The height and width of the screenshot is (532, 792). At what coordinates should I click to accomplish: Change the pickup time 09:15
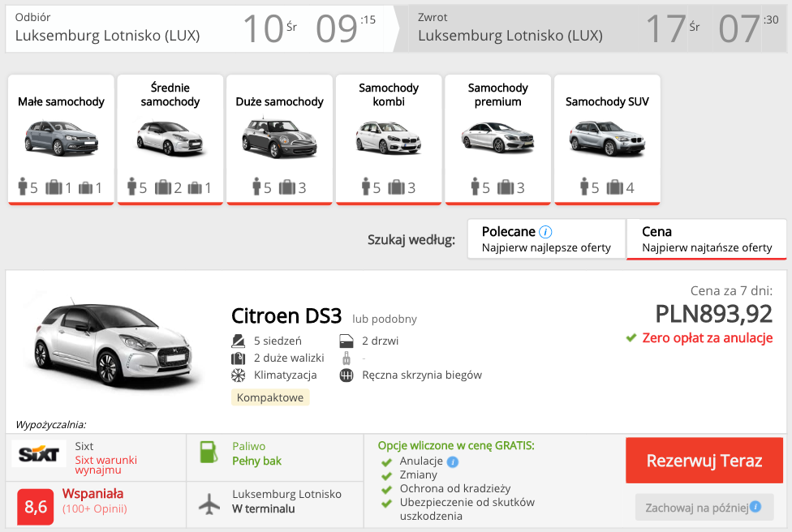344,27
